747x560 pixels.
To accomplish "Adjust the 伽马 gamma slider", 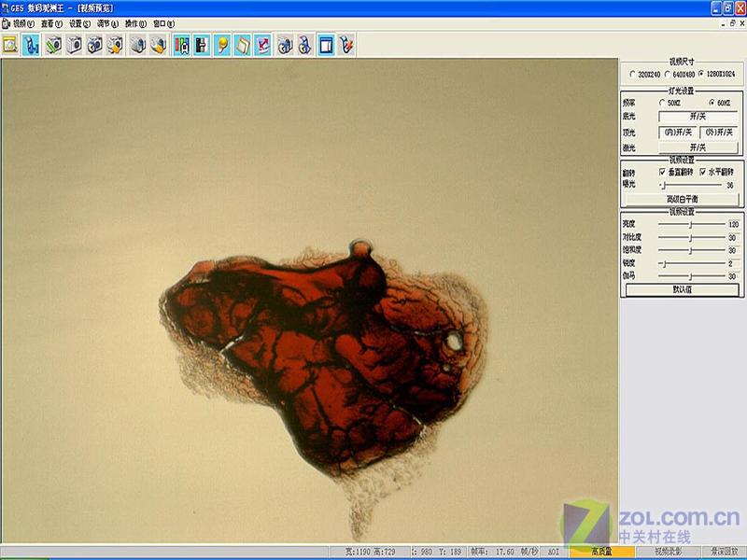I will tap(692, 276).
